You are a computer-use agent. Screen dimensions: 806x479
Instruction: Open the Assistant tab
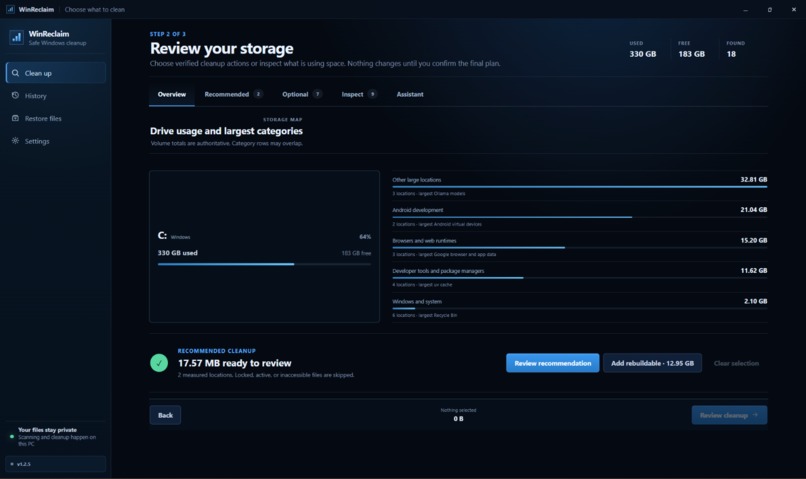click(x=410, y=95)
